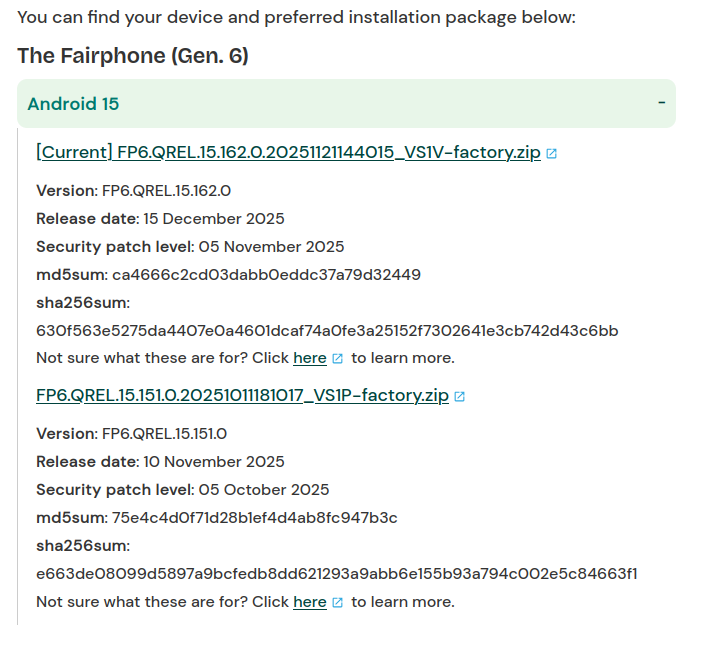Click the md5sum value starting with ca4666c2
Viewport: 725px width, 645px height.
[x=266, y=274]
